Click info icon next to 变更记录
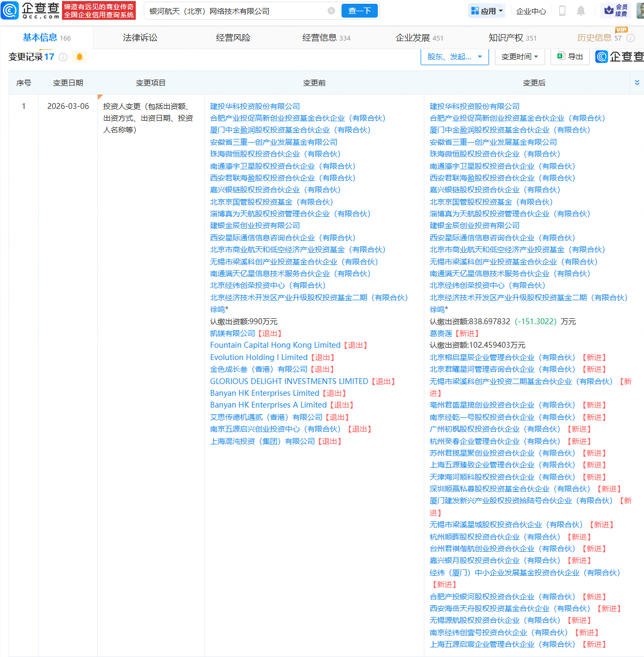The image size is (644, 657). pos(63,57)
